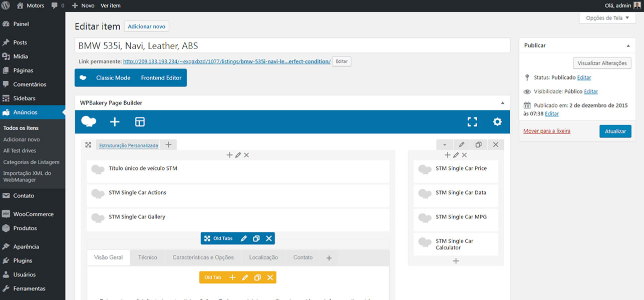The image size is (644, 300).
Task: Open WooCommerce sidebar menu
Action: (33, 214)
